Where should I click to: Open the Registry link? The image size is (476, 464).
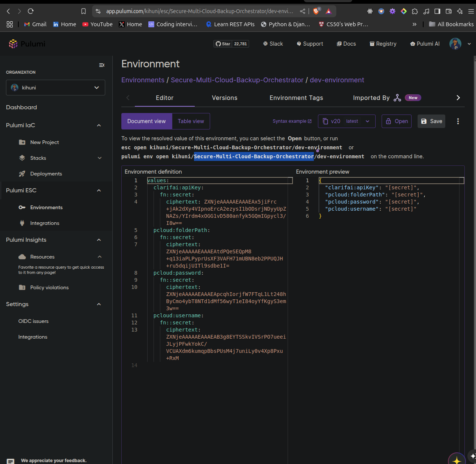click(383, 44)
